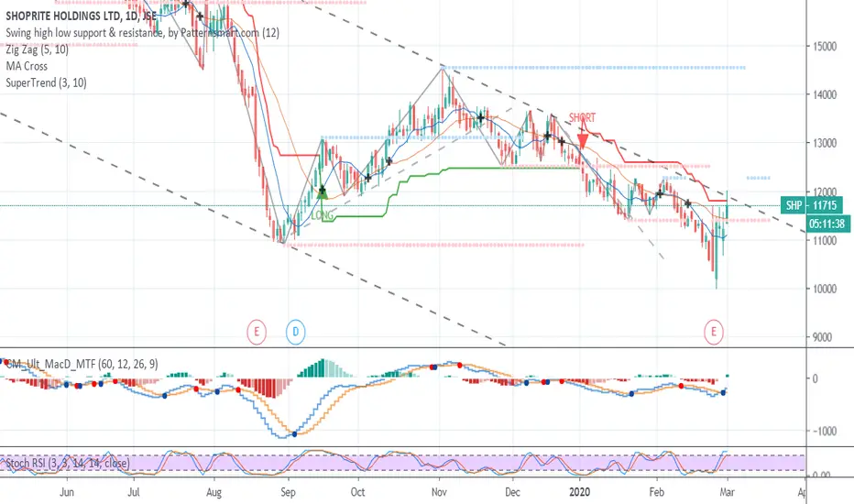The height and width of the screenshot is (504, 854).
Task: Select the MA Cross indicator legend
Action: pos(27,66)
